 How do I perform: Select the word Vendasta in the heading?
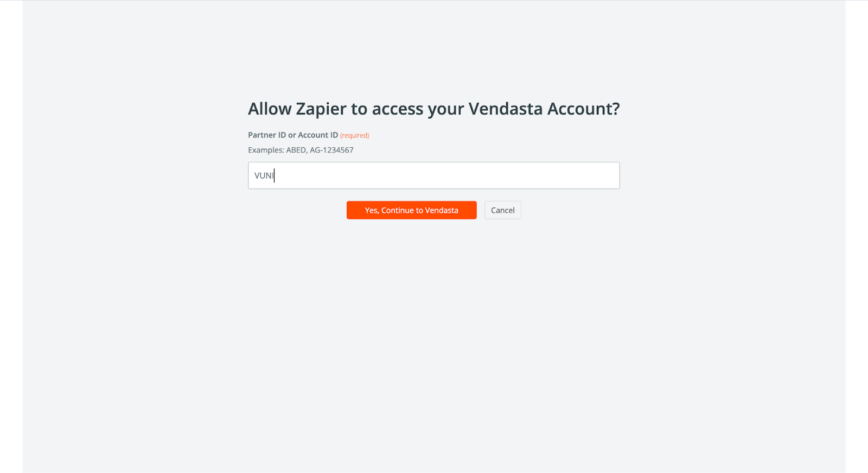coord(506,109)
